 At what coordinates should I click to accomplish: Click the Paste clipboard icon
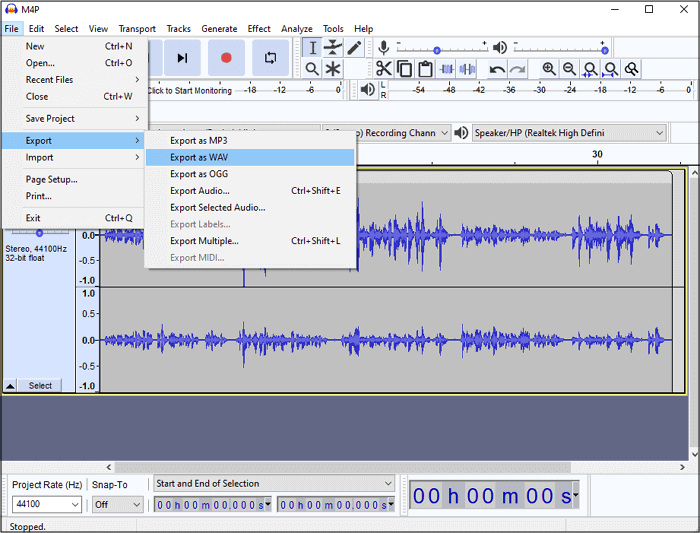click(425, 69)
